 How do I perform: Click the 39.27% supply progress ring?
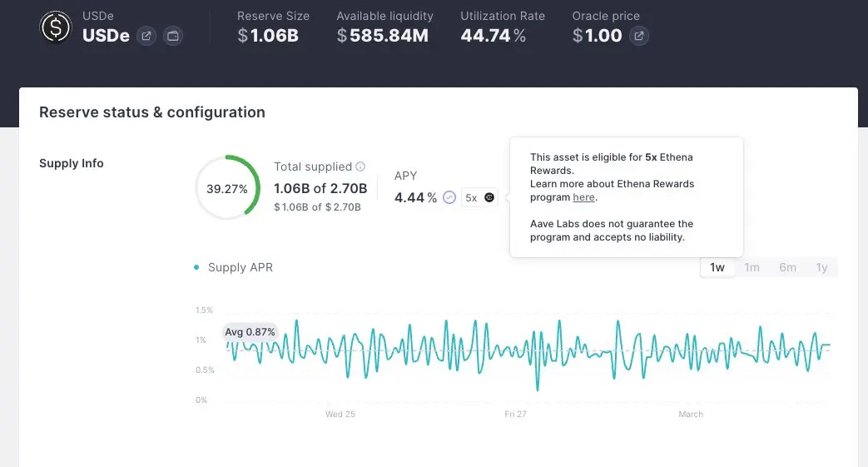coord(227,187)
